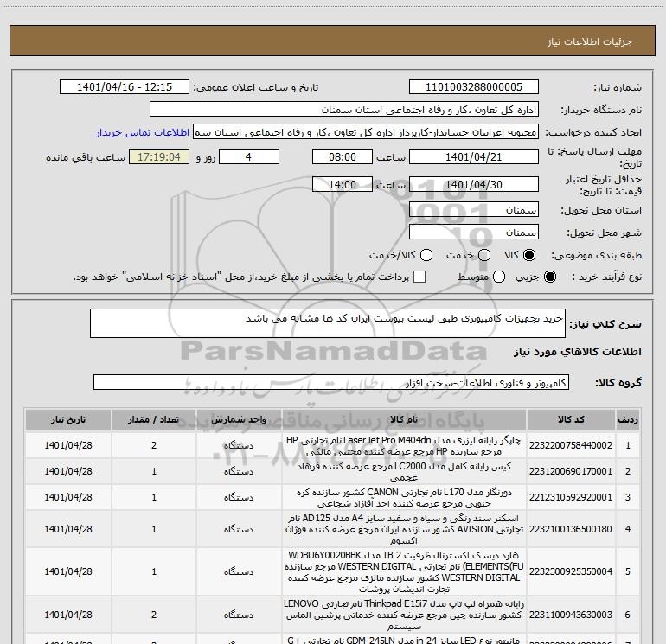Click the general description text area
Screen dimensions: 666x644
tap(328, 323)
